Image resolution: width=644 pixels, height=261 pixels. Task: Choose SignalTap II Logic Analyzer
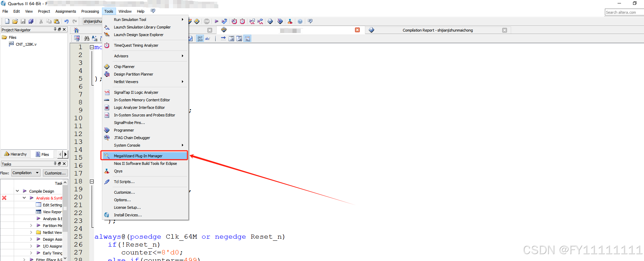(145, 92)
